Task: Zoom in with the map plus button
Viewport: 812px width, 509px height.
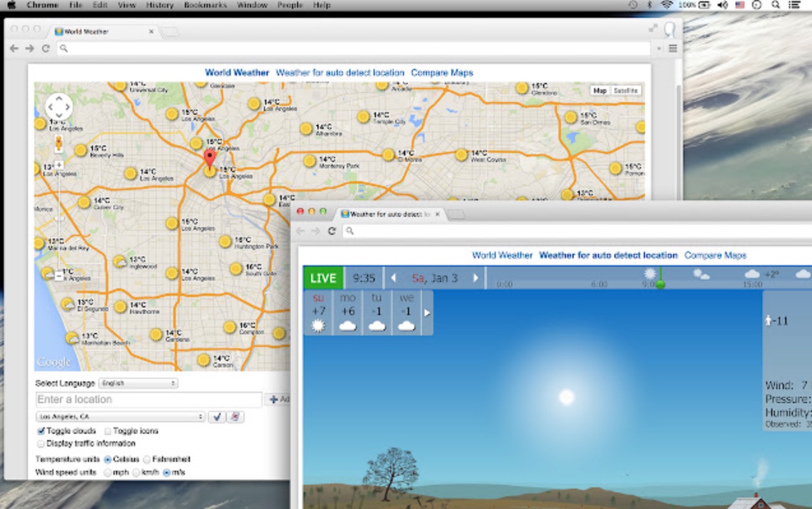Action: coord(59,165)
